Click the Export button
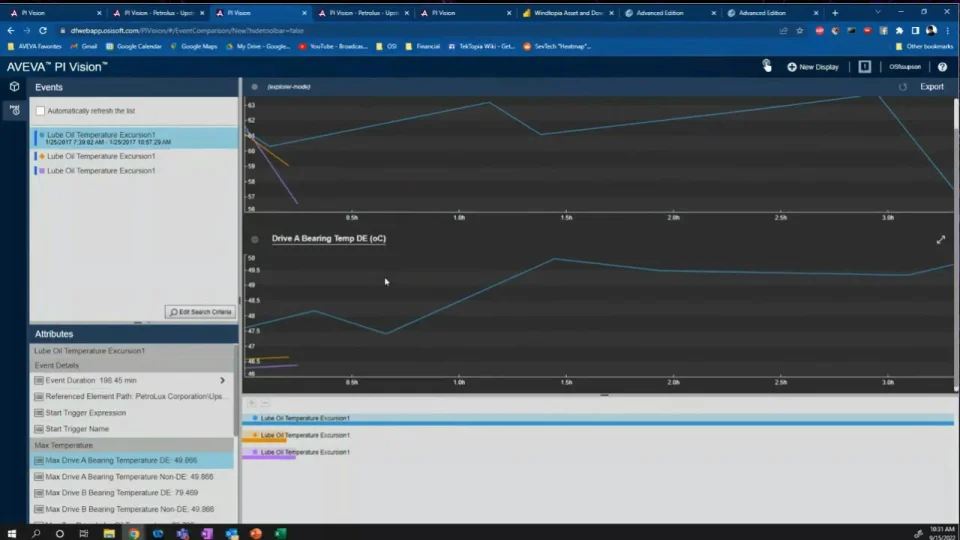The width and height of the screenshot is (960, 540). pyautogui.click(x=932, y=87)
